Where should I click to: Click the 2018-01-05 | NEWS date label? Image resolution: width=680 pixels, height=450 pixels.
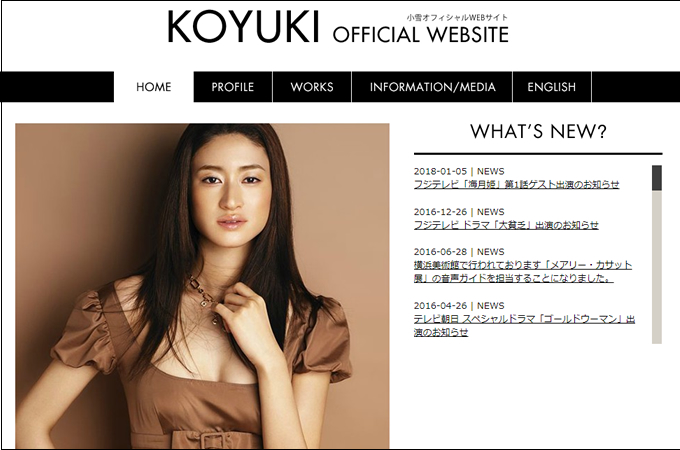(459, 171)
